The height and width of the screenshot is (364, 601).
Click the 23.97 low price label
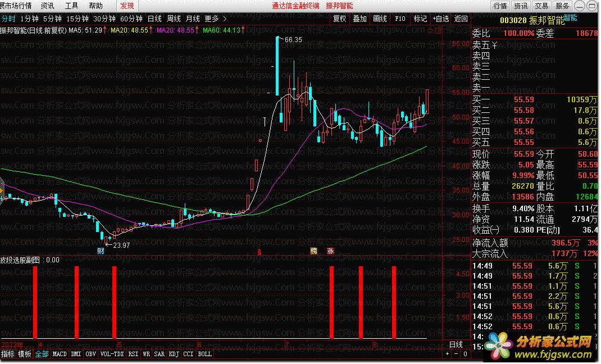[x=121, y=245]
